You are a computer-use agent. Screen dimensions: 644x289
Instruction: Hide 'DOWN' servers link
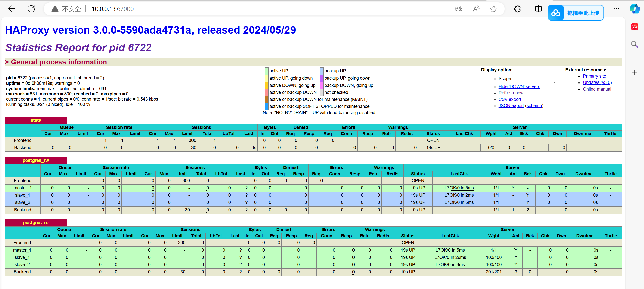[519, 87]
